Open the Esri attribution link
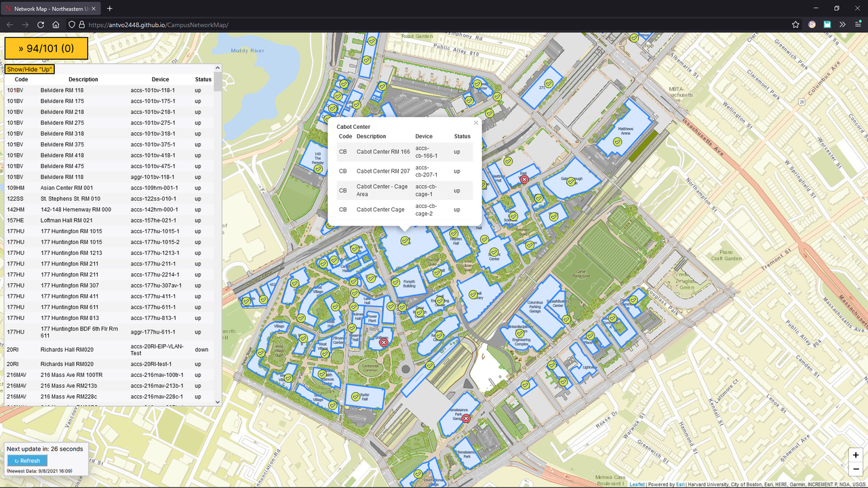 [x=679, y=485]
